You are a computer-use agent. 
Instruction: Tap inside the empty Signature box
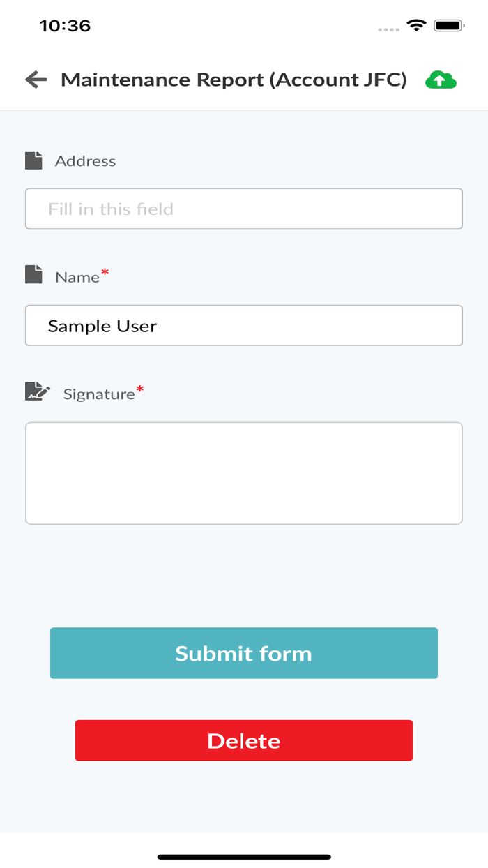243,472
